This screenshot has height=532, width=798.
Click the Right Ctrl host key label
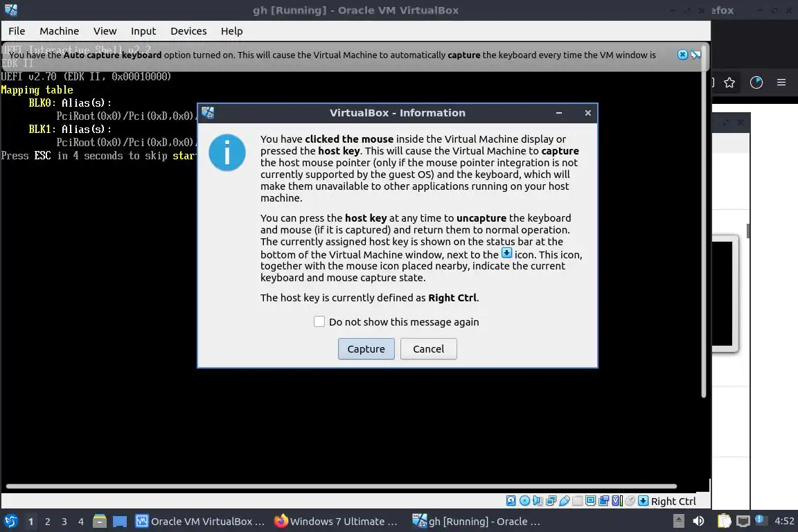click(x=673, y=501)
